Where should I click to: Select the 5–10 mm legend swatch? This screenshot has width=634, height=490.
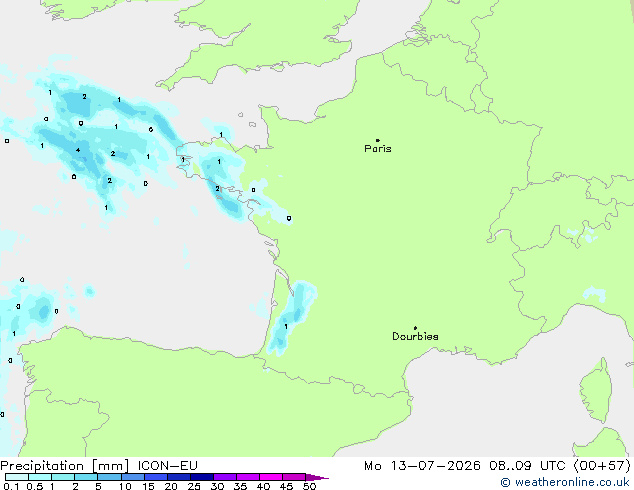(x=109, y=477)
